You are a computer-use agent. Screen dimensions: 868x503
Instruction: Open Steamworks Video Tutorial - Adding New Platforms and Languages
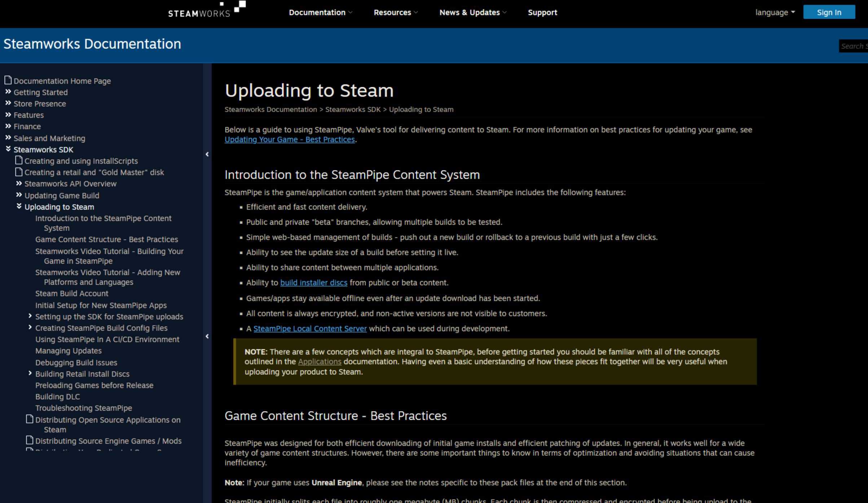[x=107, y=277]
